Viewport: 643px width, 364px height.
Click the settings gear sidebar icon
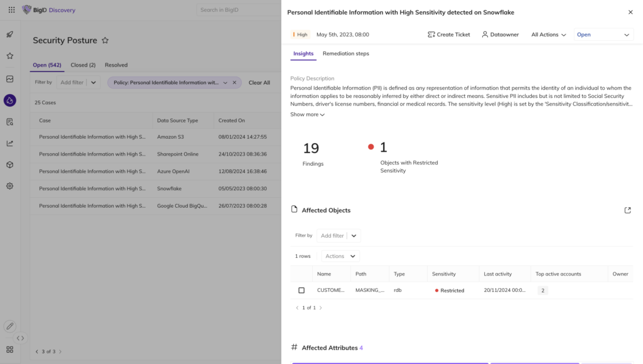(9, 186)
